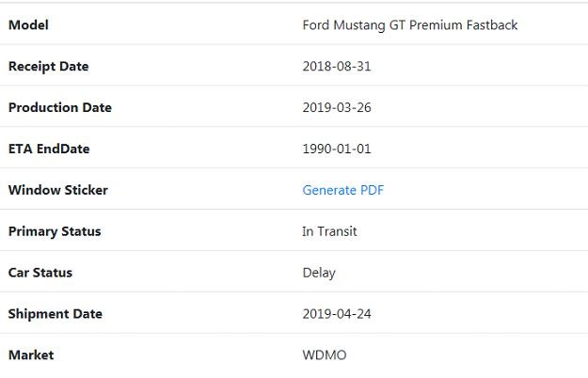Click the Window Sticker label
The width and height of the screenshot is (588, 378).
coord(57,190)
